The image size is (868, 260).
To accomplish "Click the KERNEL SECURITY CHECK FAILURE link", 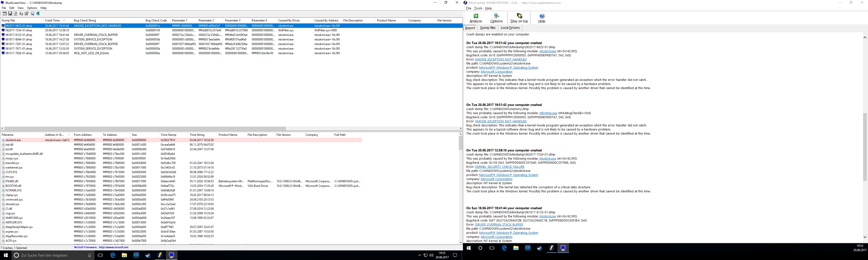I will tap(499, 167).
